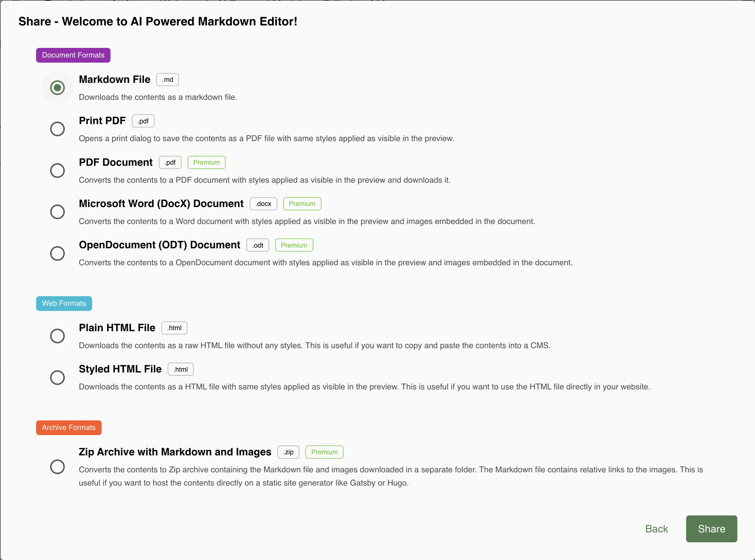Click the Premium badge beside PDF Document

pyautogui.click(x=207, y=162)
